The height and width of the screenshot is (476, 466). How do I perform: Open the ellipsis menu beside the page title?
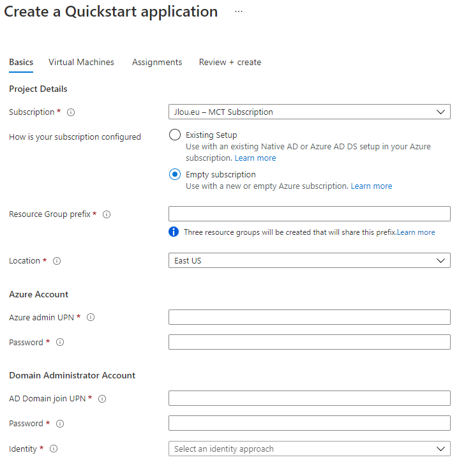(x=239, y=11)
